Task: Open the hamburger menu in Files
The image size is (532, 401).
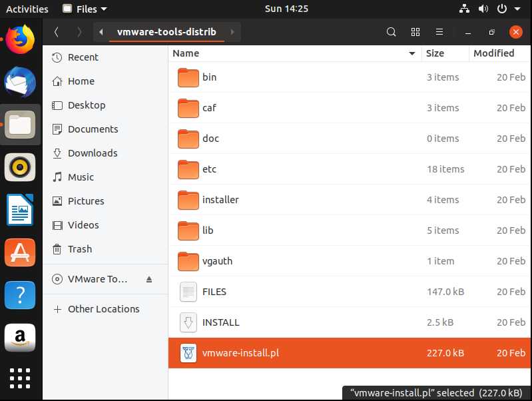Action: pyautogui.click(x=439, y=32)
